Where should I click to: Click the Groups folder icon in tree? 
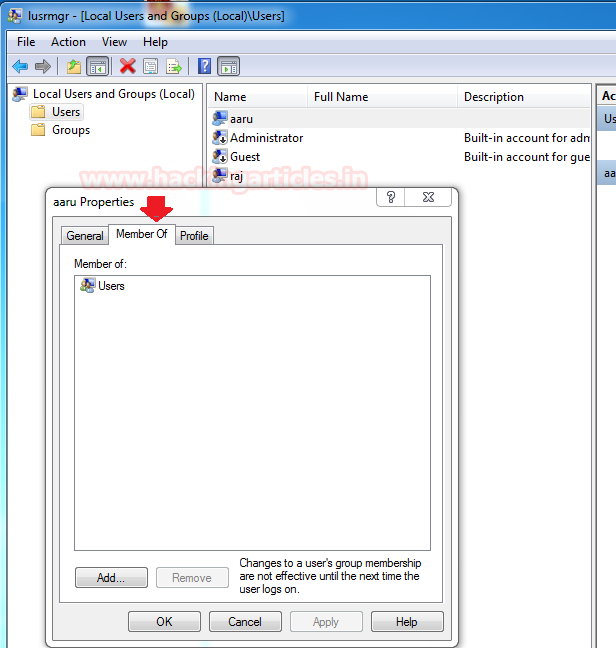point(38,130)
